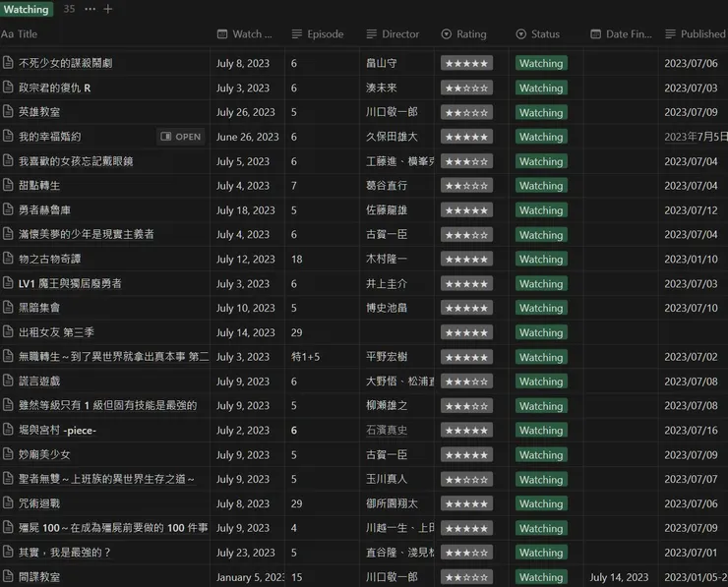Change Watching status of 黑暗集會
This screenshot has height=587, width=728.
[541, 308]
